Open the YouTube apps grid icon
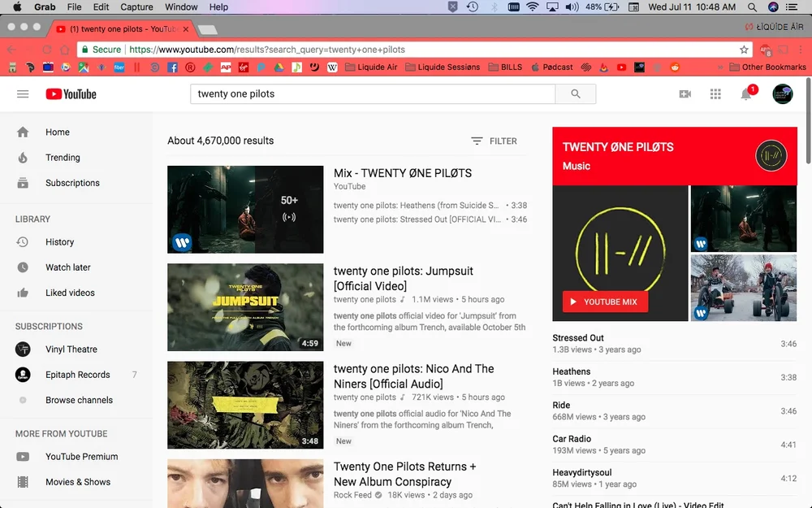812x508 pixels. point(715,93)
